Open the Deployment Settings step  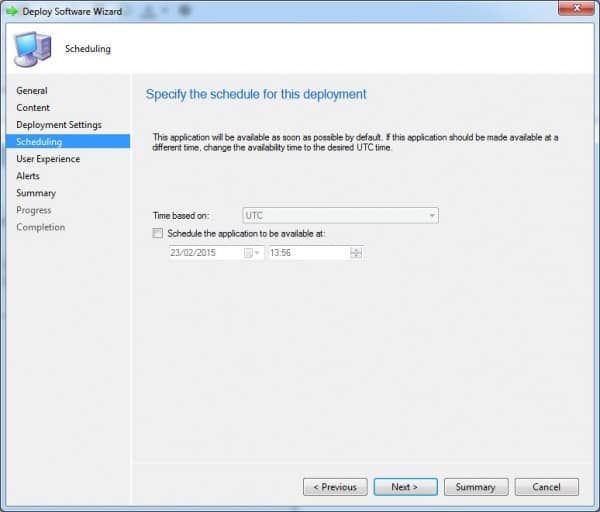tap(59, 125)
